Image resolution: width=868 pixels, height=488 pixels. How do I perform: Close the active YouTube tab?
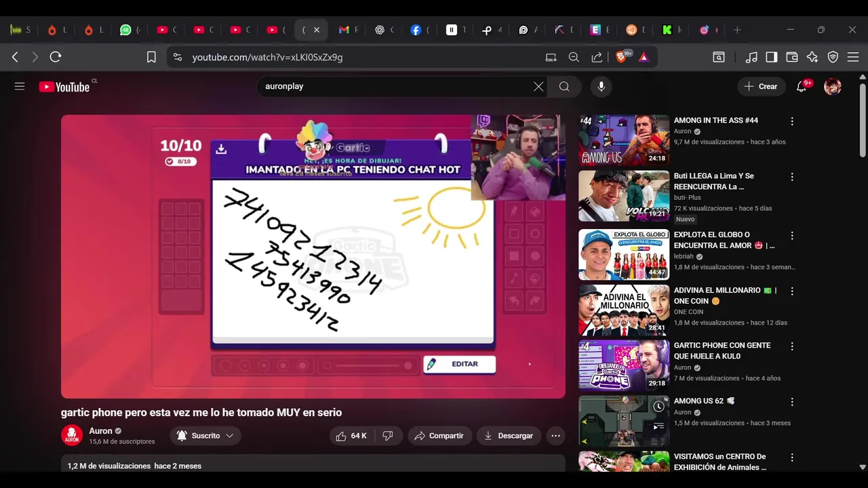point(316,30)
